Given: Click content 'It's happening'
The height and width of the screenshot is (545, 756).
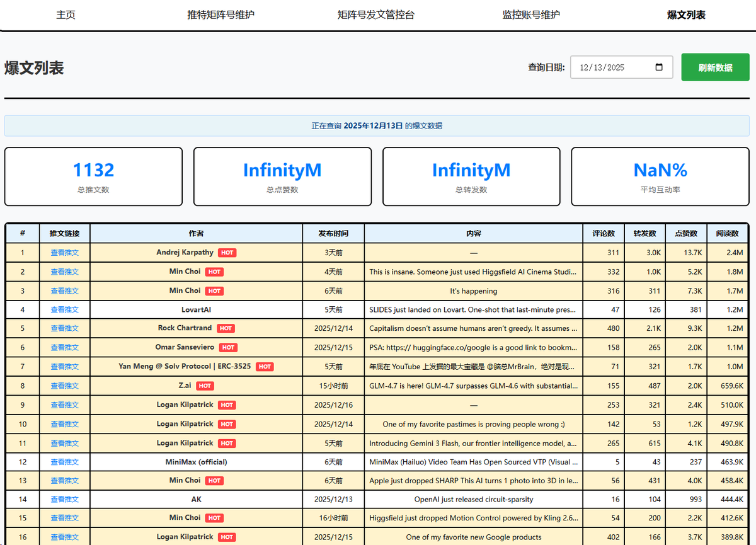Looking at the screenshot, I should [x=474, y=291].
